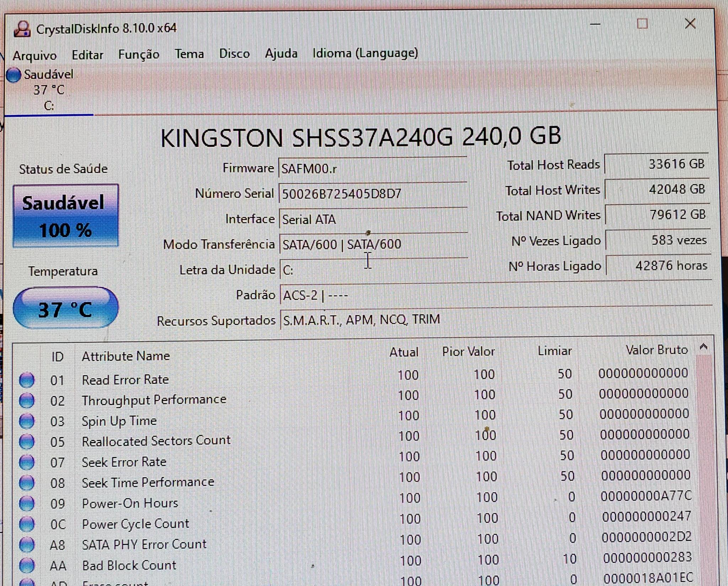Click the status orb for Power Cycle Count

pos(27,525)
